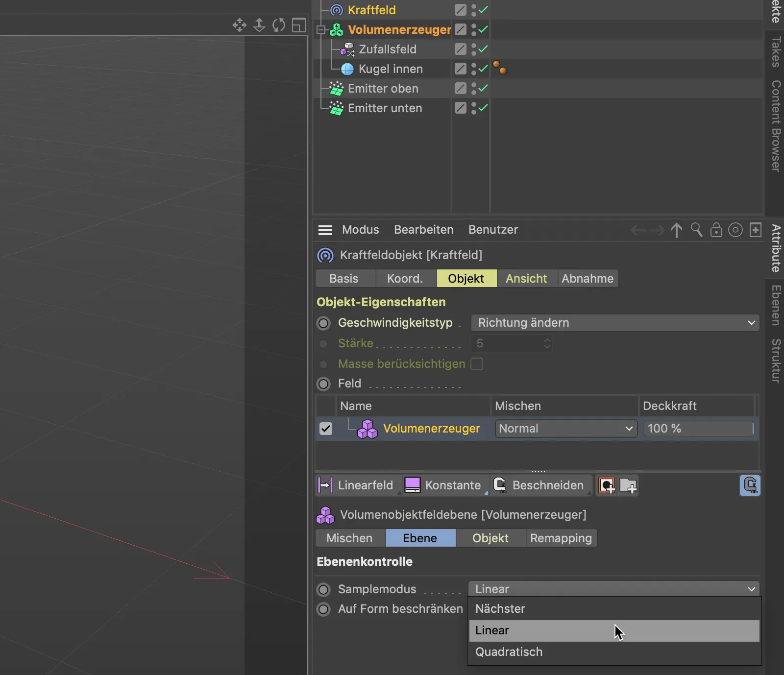Click the Deckkraft 100 % slider field
The image size is (784, 675).
point(698,429)
